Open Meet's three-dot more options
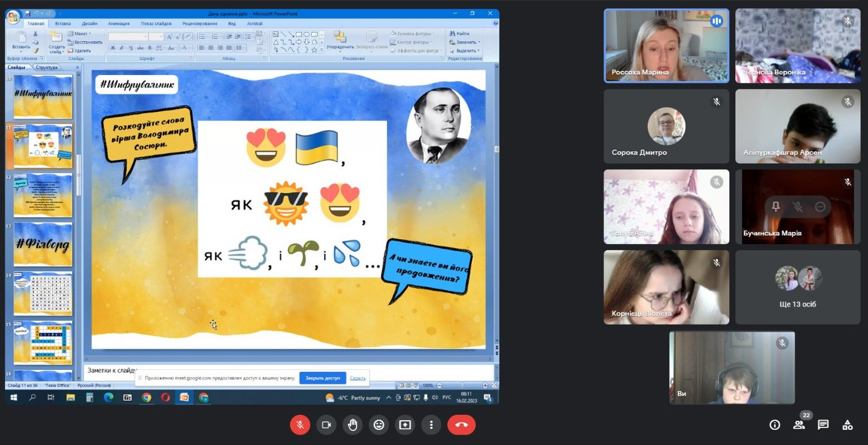 point(431,425)
